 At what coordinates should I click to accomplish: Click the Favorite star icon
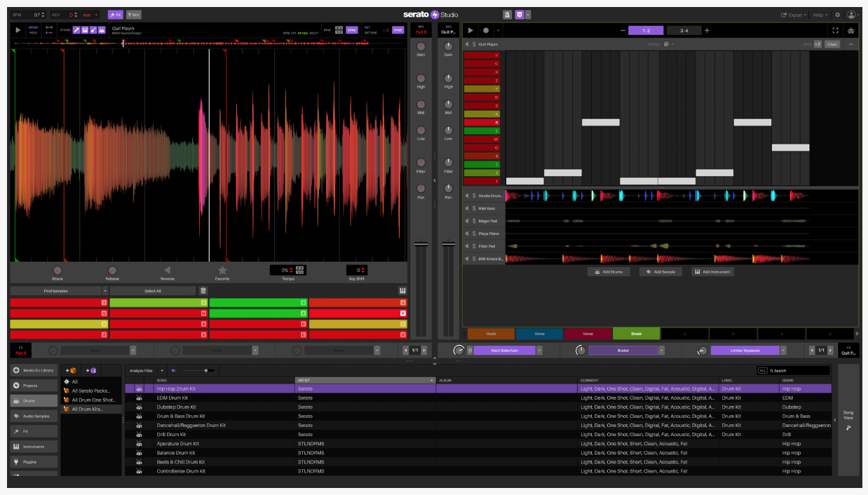click(x=222, y=270)
